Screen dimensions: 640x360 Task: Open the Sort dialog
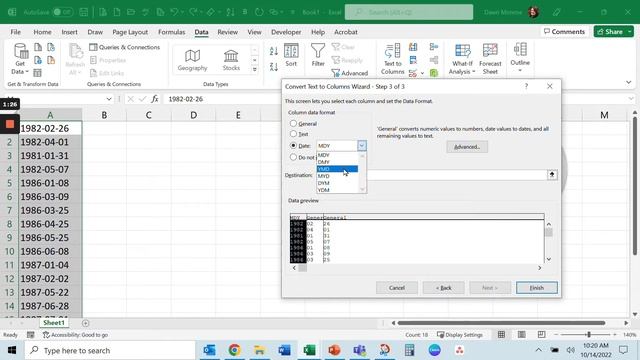pyautogui.click(x=291, y=55)
